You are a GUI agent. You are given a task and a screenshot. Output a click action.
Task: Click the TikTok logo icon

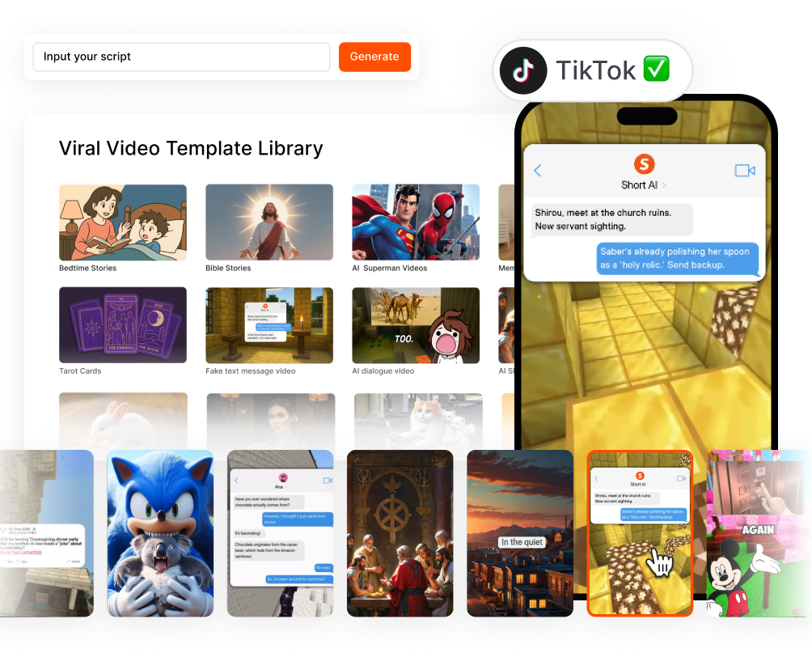(x=523, y=70)
